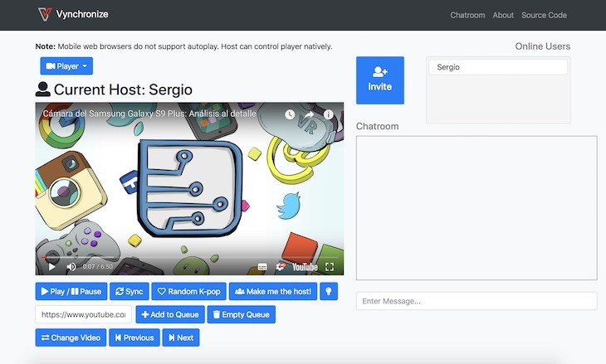Screen dimensions: 606x364
Task: Click the Watch later clock icon
Action: pyautogui.click(x=290, y=114)
